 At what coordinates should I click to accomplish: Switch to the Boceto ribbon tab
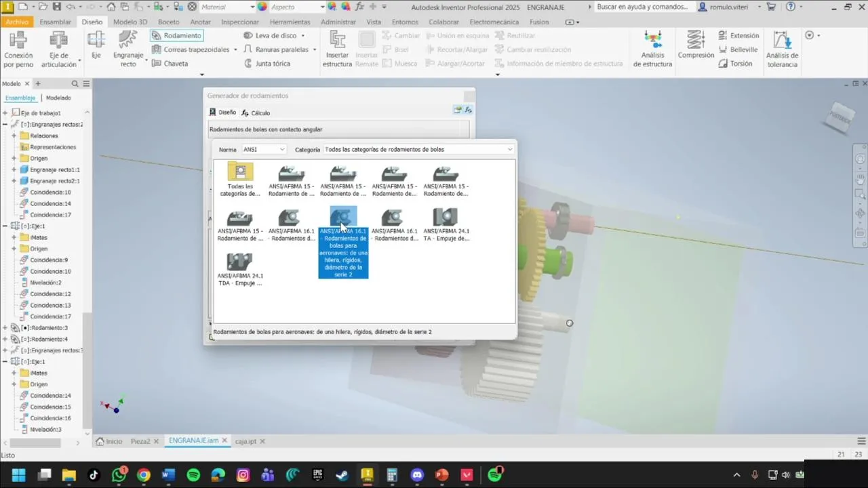coord(168,22)
